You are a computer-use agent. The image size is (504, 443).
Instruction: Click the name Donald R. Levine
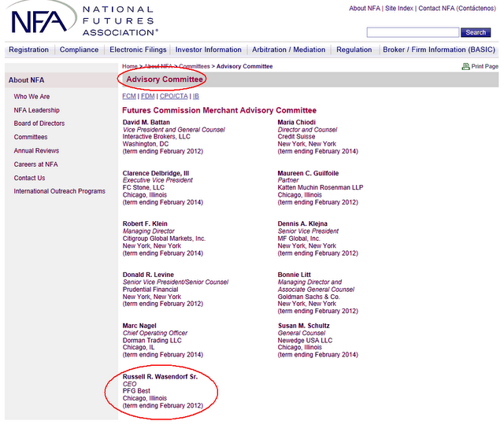[x=148, y=275]
